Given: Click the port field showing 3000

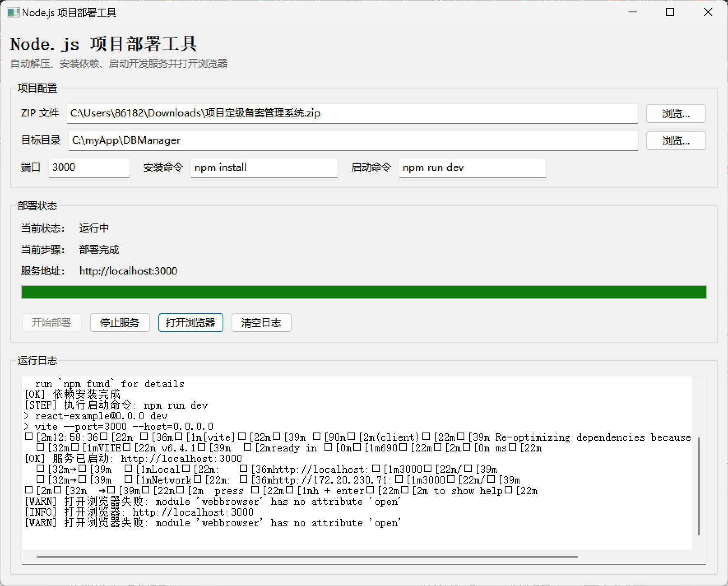Looking at the screenshot, I should pyautogui.click(x=89, y=167).
